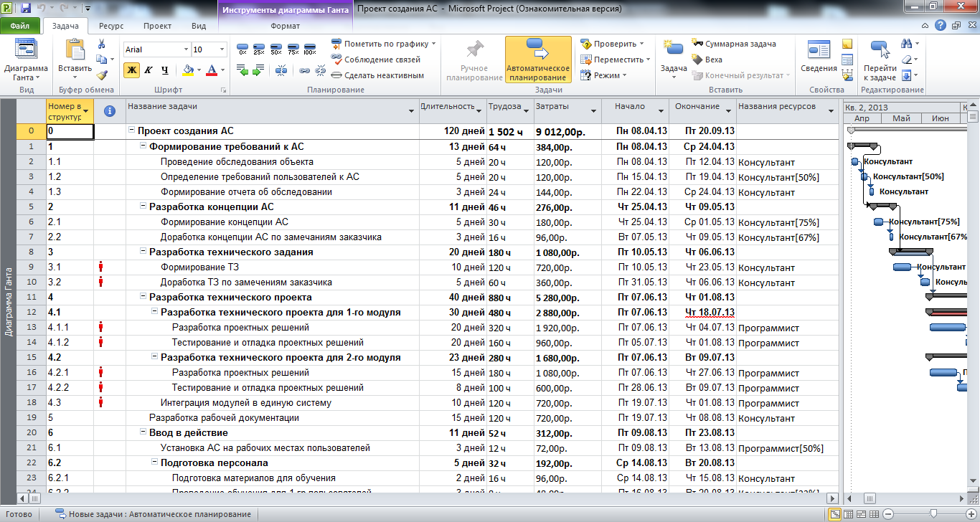The height and width of the screenshot is (522, 980).
Task: Open the Файл menu tab
Action: [21, 25]
